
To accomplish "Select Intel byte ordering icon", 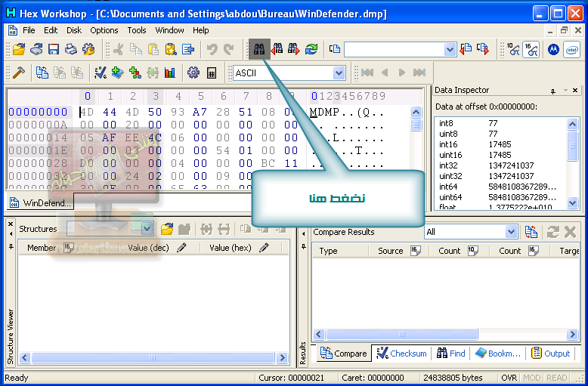I will [x=572, y=49].
